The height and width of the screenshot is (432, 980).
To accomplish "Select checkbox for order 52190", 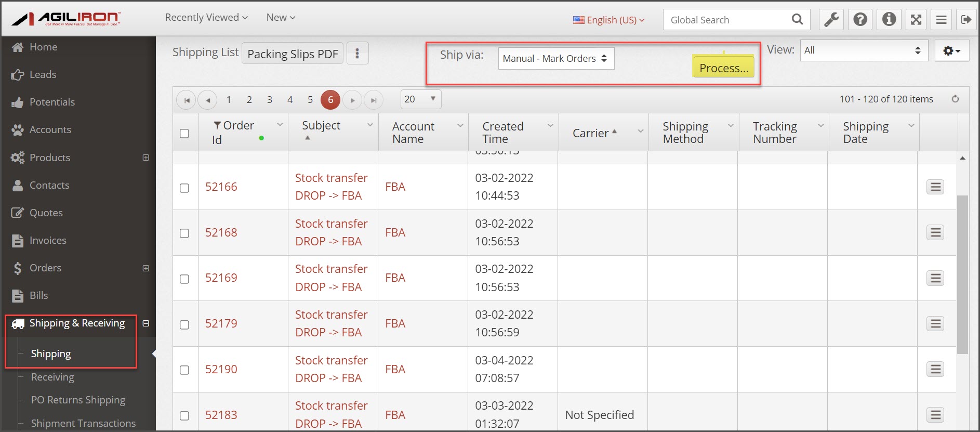I will 184,370.
